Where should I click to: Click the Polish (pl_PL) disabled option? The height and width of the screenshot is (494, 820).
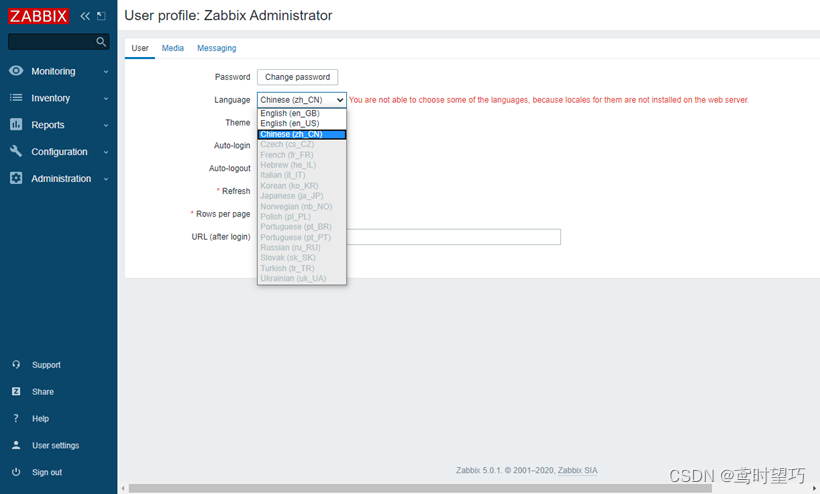302,216
